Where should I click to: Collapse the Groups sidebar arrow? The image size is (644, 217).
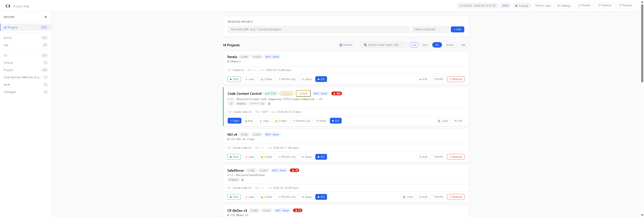pos(45,17)
